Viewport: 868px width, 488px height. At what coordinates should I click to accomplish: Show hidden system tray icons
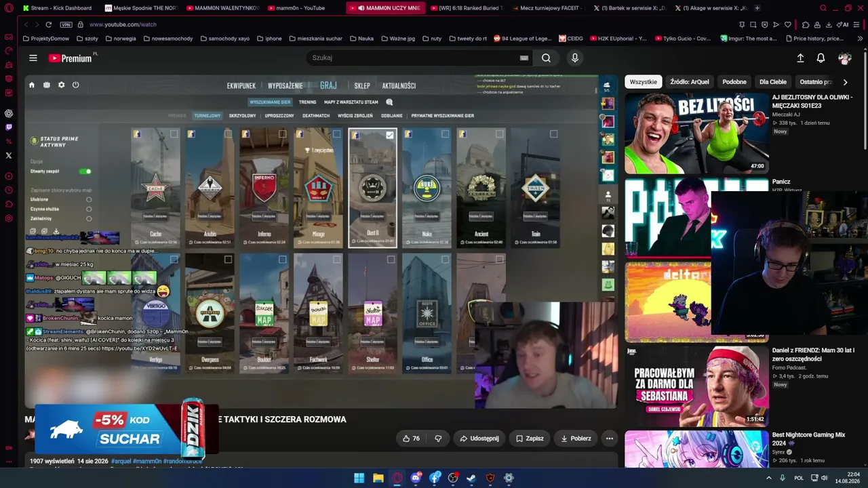coord(768,478)
